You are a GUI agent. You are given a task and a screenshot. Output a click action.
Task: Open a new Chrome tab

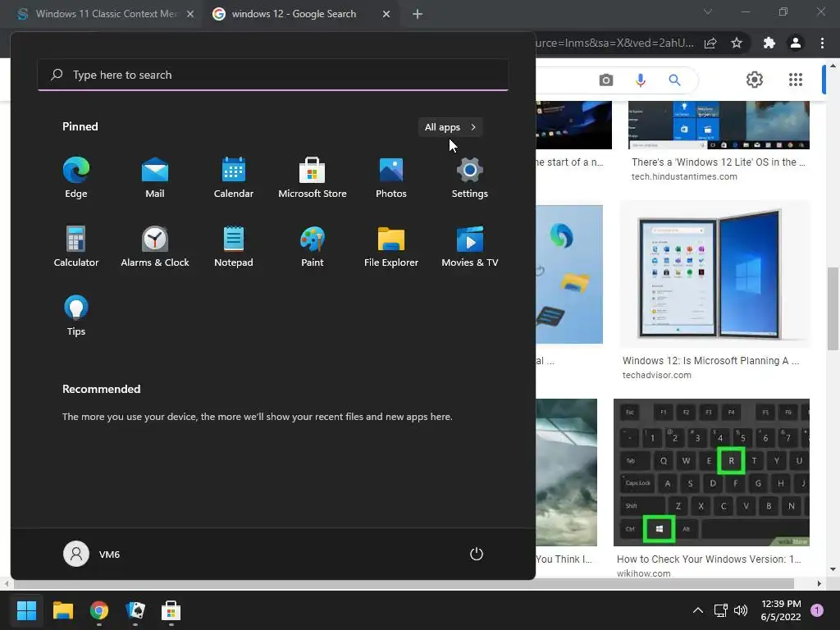tap(418, 14)
